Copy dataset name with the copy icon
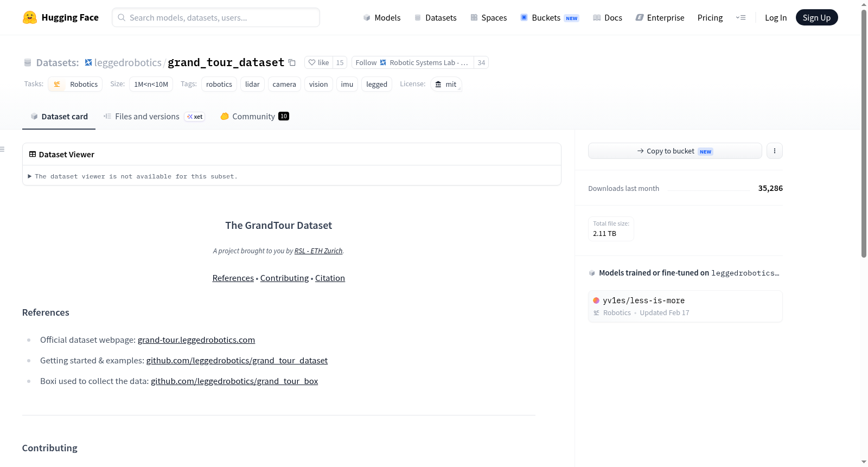Image resolution: width=868 pixels, height=467 pixels. (x=292, y=62)
